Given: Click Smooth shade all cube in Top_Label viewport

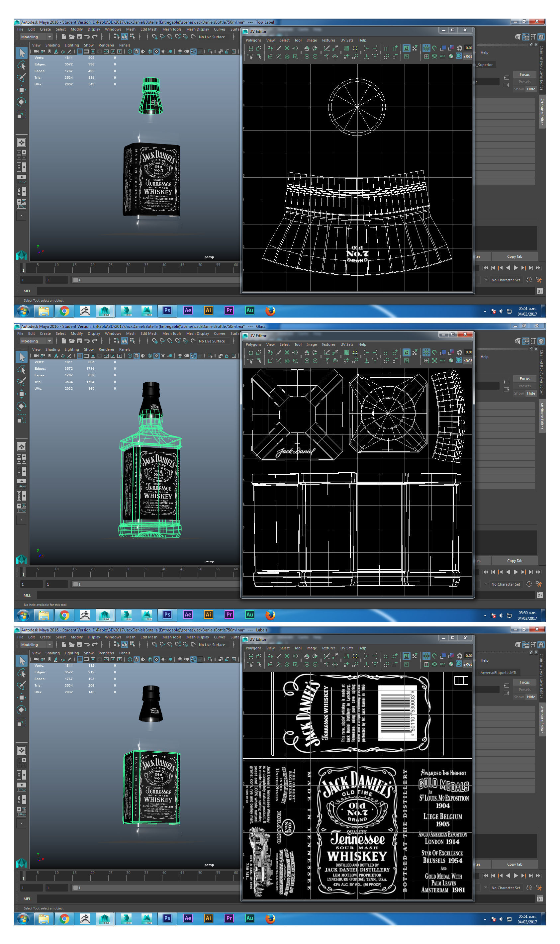Looking at the screenshot, I should tap(137, 51).
